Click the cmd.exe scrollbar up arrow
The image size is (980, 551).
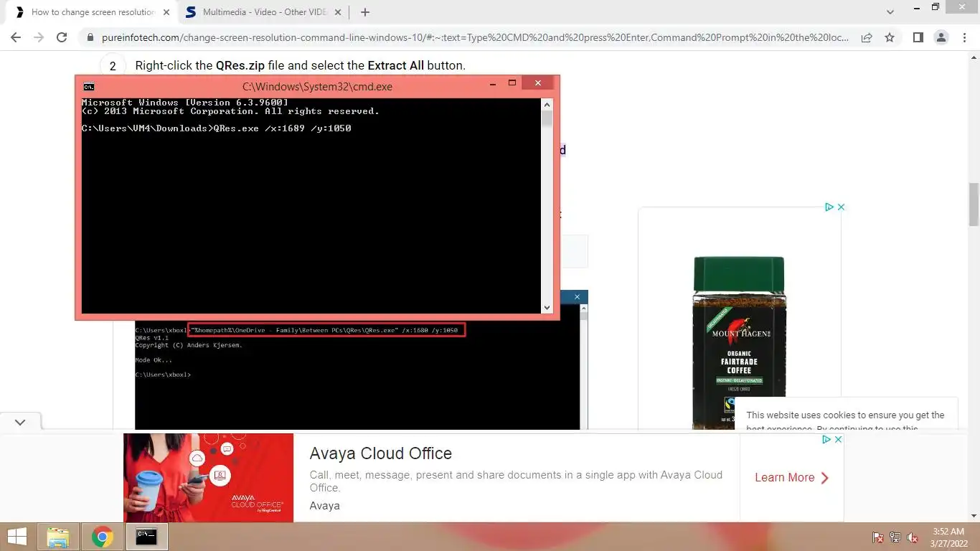(x=547, y=105)
